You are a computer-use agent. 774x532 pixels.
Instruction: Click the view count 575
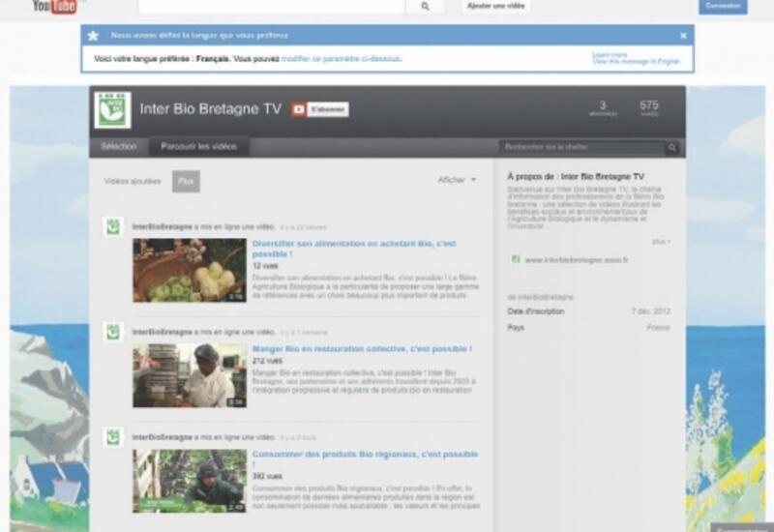[648, 105]
